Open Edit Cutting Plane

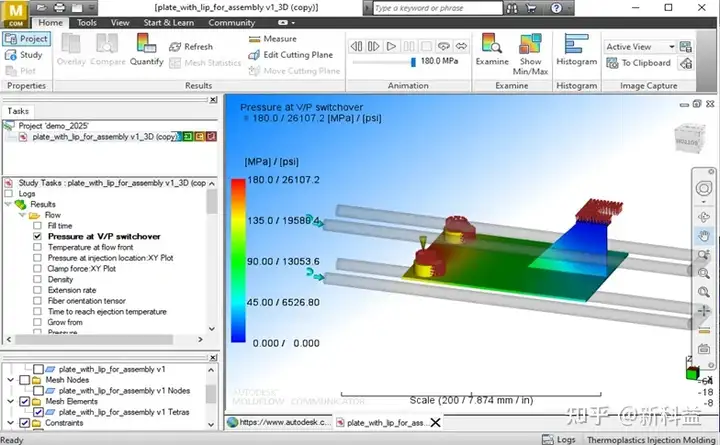[x=291, y=55]
